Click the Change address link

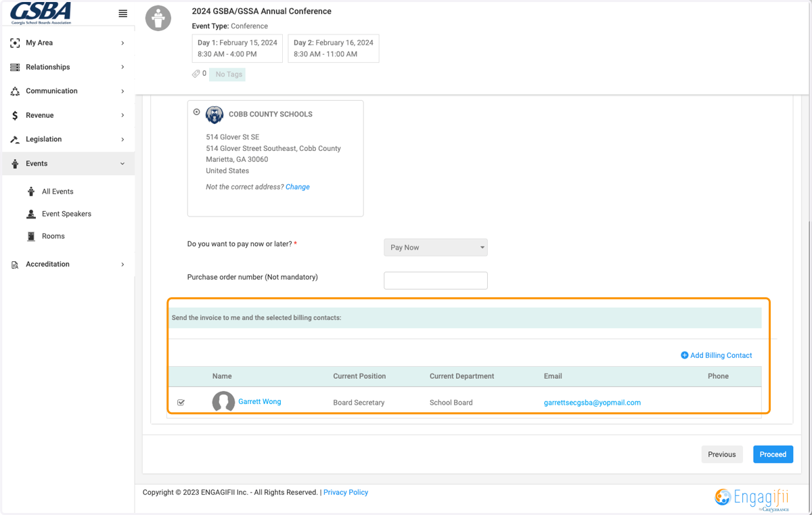298,187
